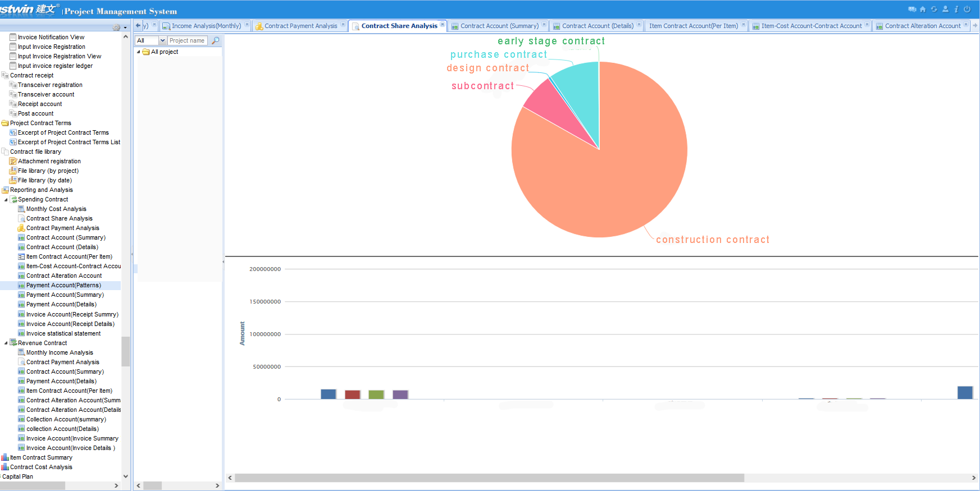Open the 'All' filter dropdown
Screen dimensions: 980x491
[x=162, y=40]
